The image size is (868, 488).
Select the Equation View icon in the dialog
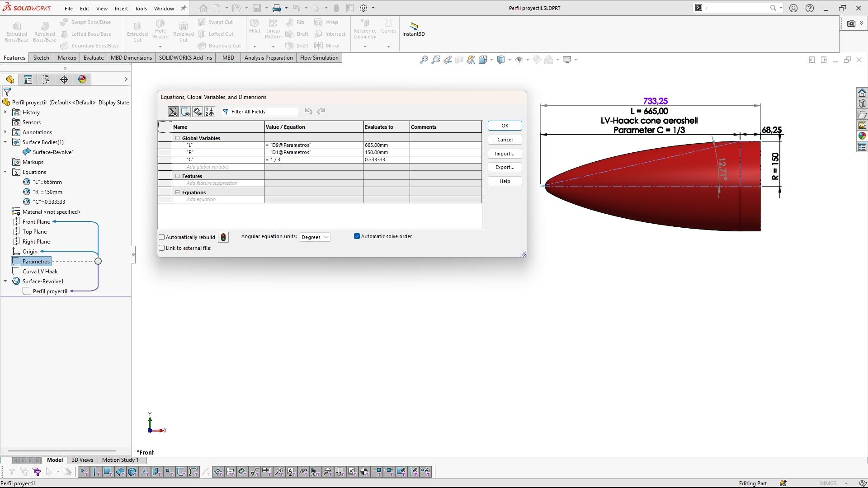(173, 112)
